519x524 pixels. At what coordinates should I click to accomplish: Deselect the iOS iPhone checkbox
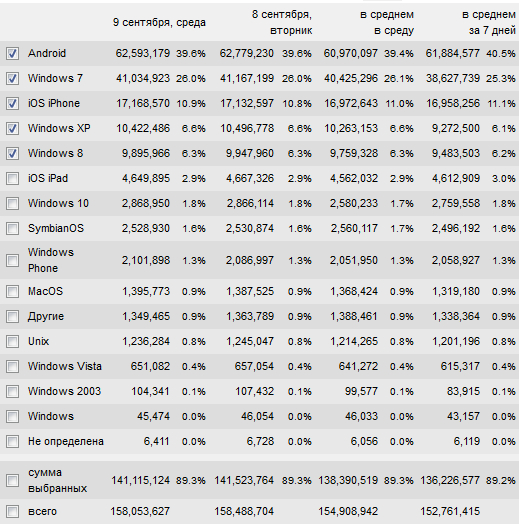(12, 104)
